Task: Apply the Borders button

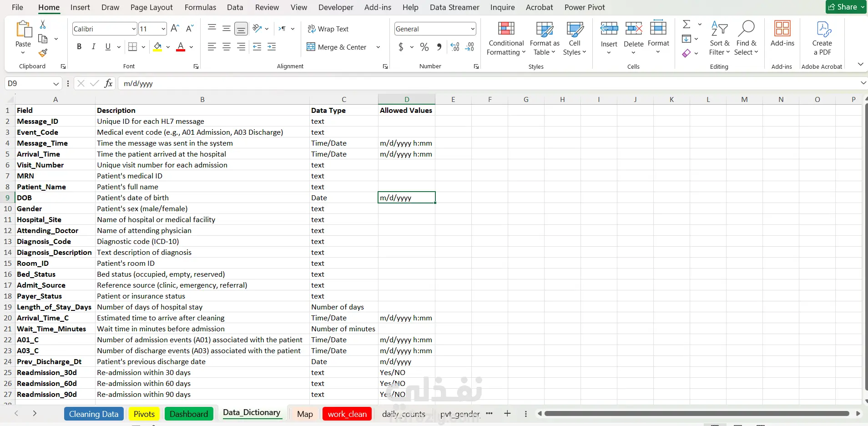Action: tap(132, 47)
